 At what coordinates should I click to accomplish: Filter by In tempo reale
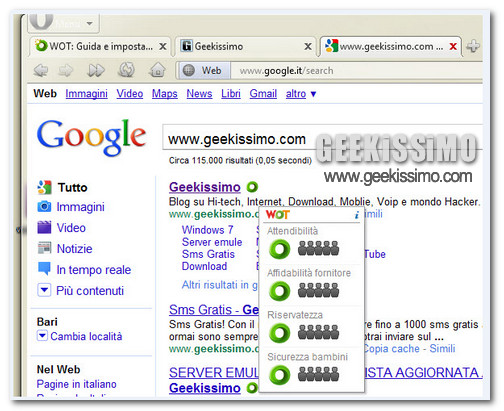[x=94, y=270]
